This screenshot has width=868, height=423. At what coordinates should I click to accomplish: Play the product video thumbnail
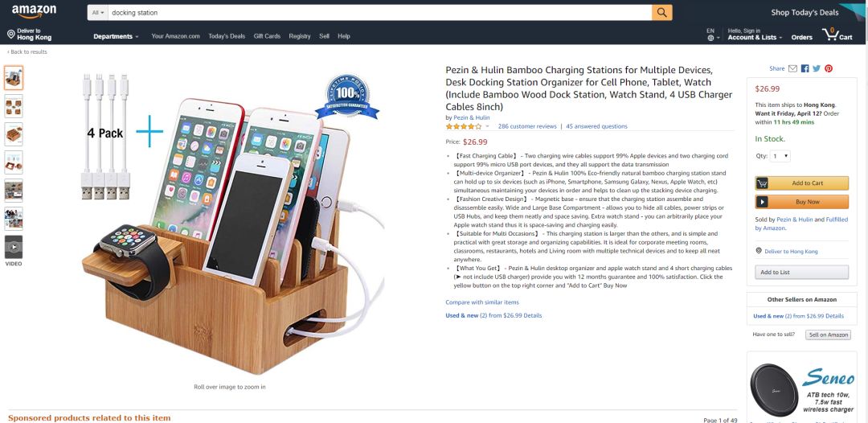pos(14,247)
